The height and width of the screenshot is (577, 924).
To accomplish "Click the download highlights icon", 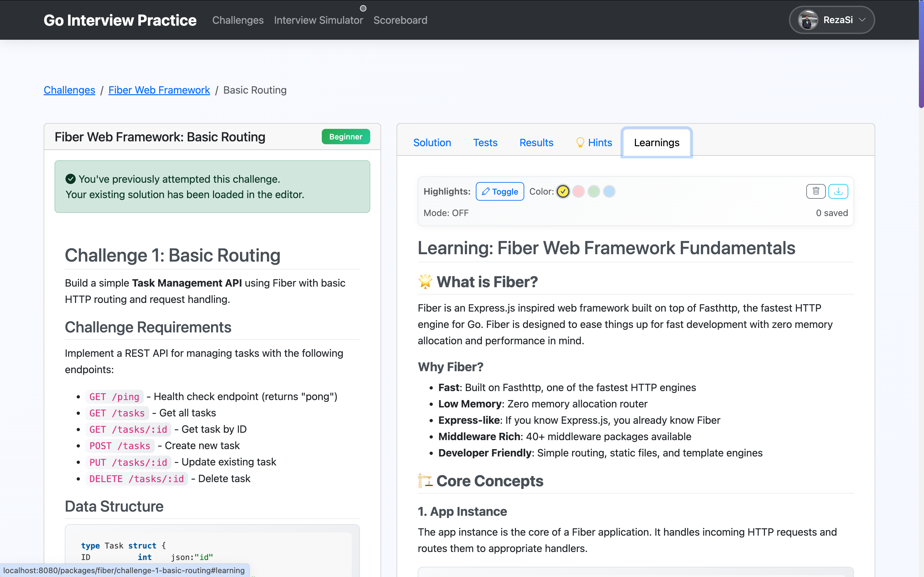I will 838,191.
